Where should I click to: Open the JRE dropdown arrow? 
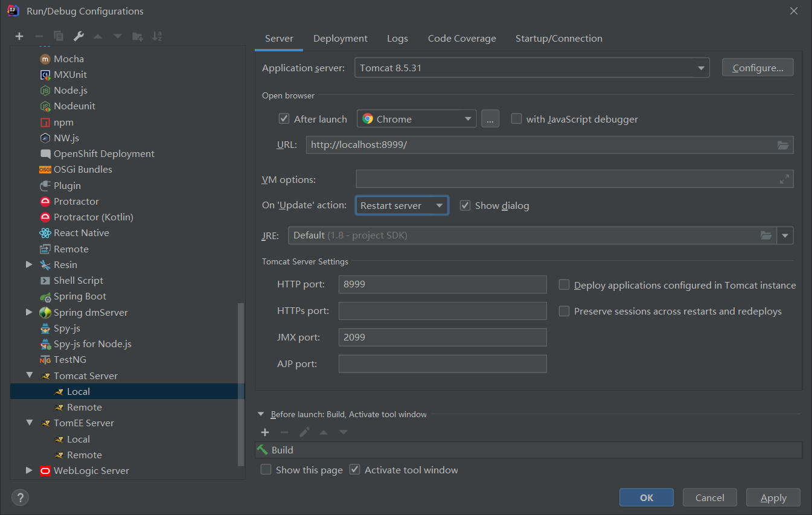pos(785,235)
